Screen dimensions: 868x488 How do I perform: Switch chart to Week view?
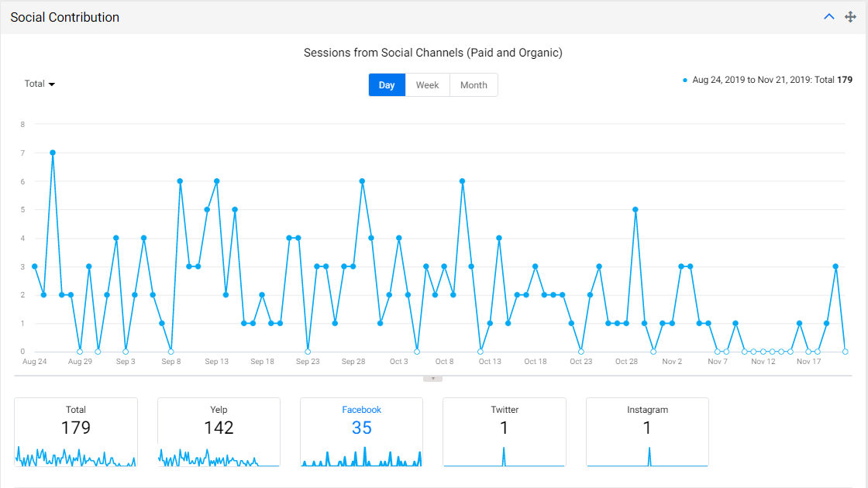click(427, 84)
